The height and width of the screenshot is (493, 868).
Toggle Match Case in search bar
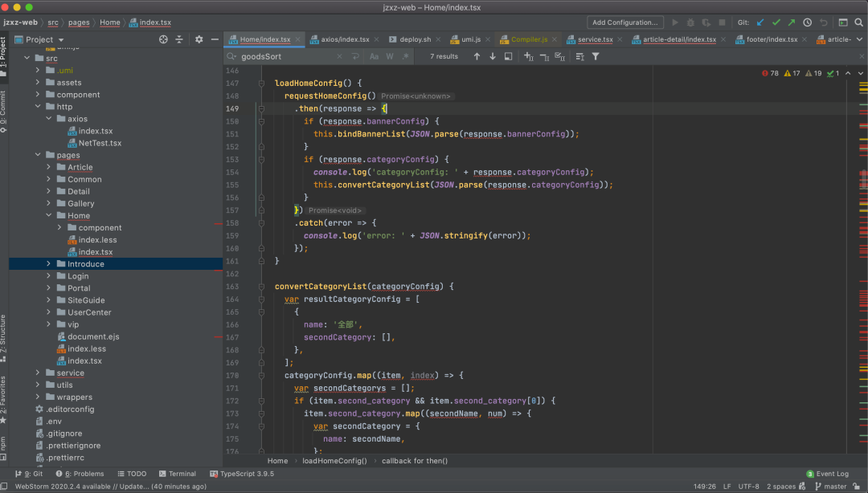click(x=374, y=56)
